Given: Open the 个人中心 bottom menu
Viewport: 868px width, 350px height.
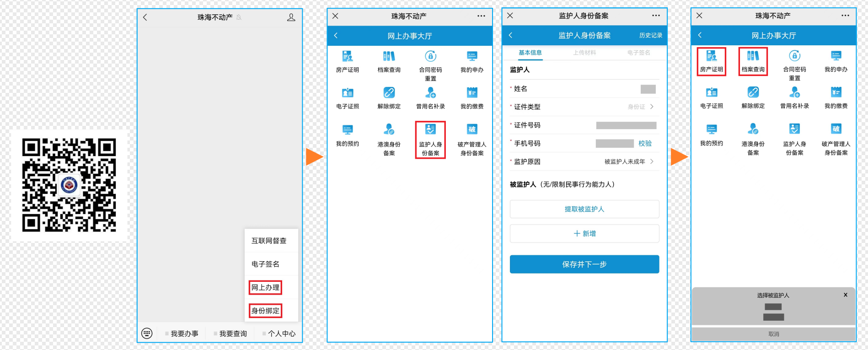Looking at the screenshot, I should tap(279, 334).
